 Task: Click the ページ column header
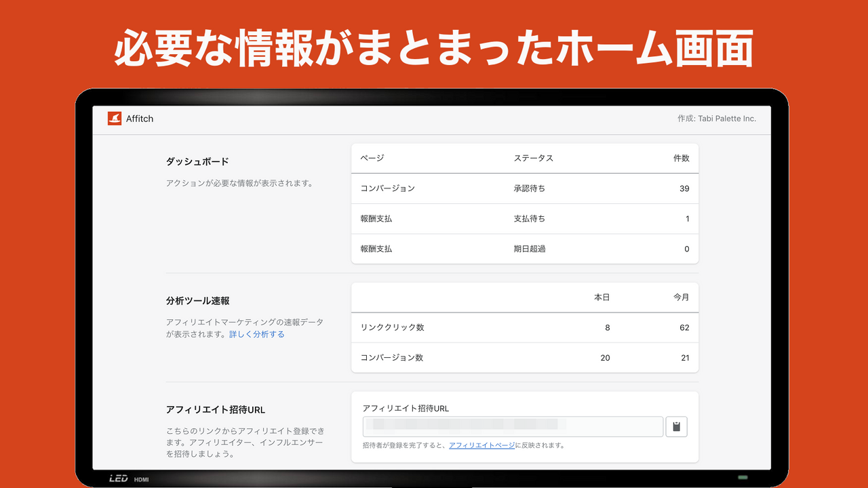pyautogui.click(x=372, y=158)
